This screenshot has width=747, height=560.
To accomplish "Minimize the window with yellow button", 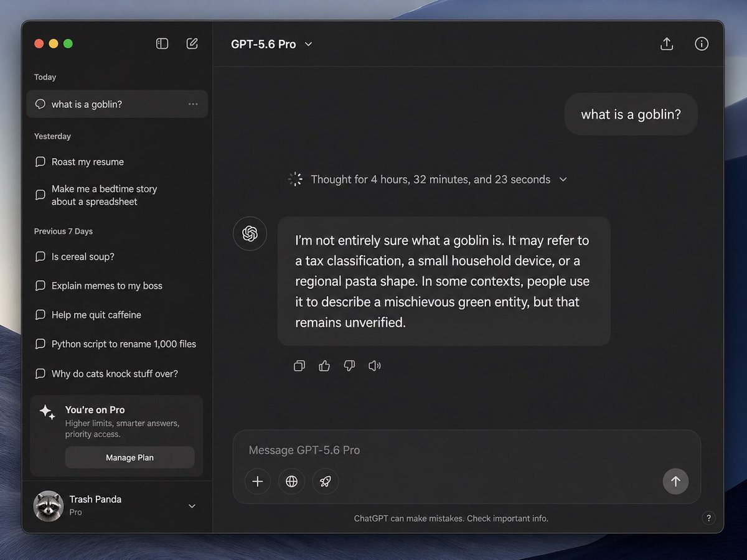I will click(54, 44).
